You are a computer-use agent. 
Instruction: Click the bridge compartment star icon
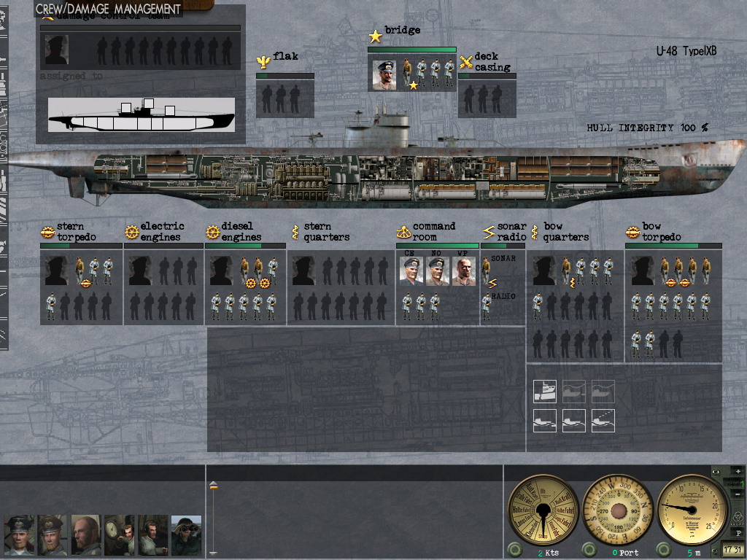[375, 36]
